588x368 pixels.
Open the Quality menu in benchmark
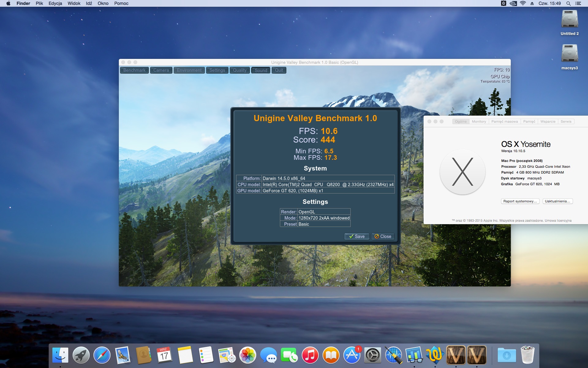click(x=239, y=70)
